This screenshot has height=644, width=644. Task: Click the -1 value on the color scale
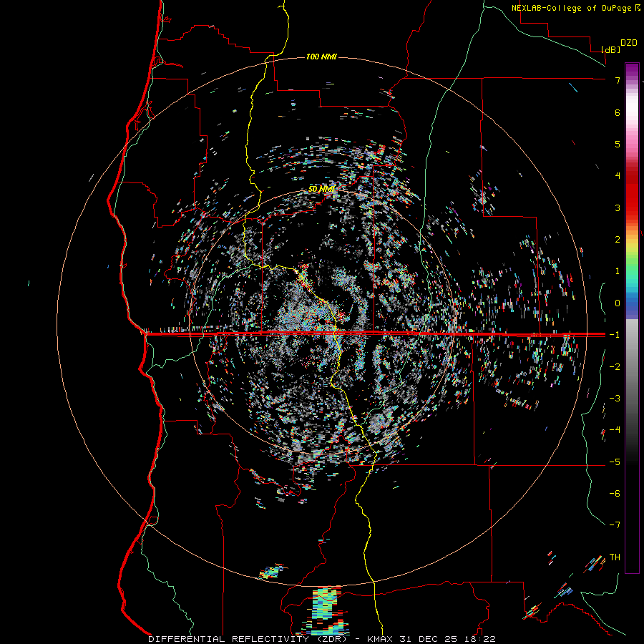[615, 335]
